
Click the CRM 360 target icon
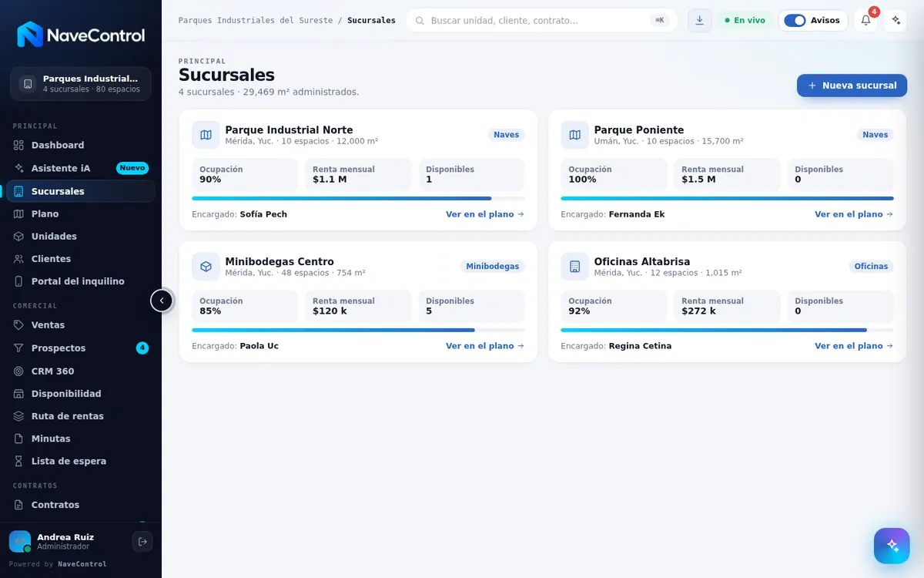(x=19, y=371)
